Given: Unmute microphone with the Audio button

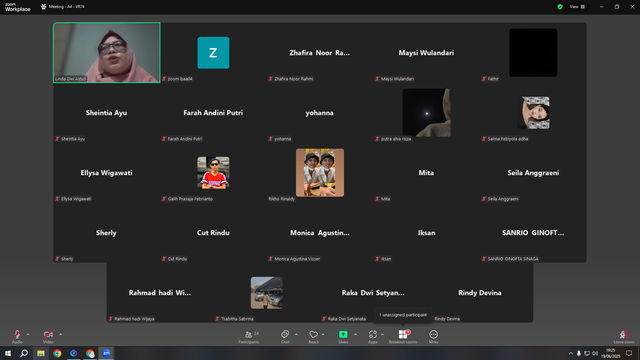Looking at the screenshot, I should (x=17, y=336).
